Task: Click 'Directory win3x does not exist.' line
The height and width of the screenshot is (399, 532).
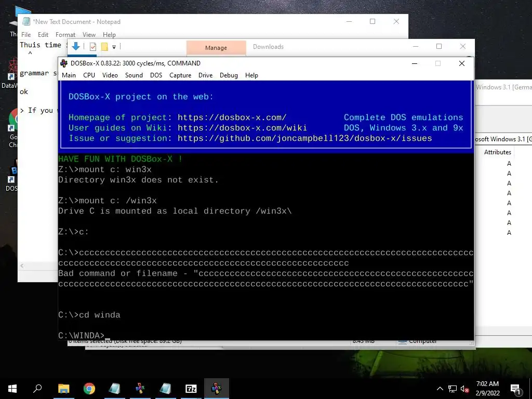Action: (138, 180)
